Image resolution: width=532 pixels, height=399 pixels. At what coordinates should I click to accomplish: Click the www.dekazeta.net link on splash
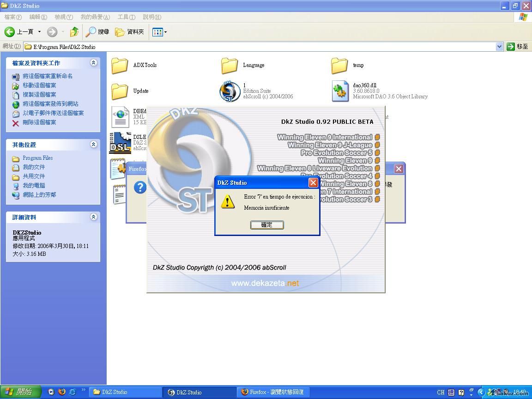click(265, 283)
